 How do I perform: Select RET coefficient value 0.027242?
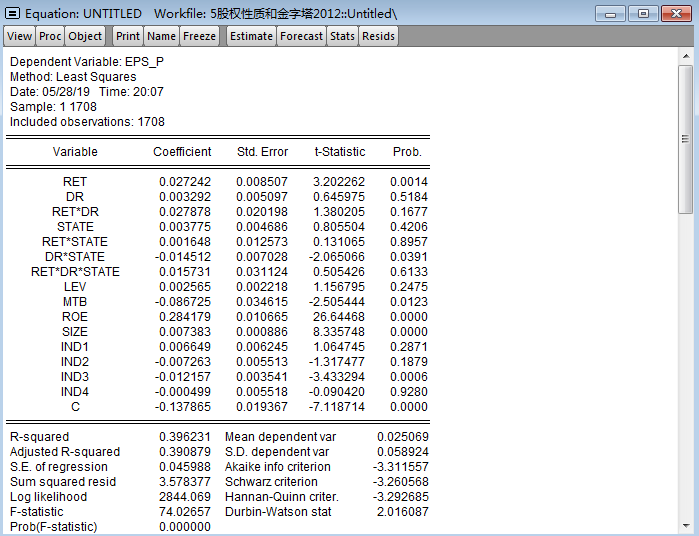tap(185, 182)
